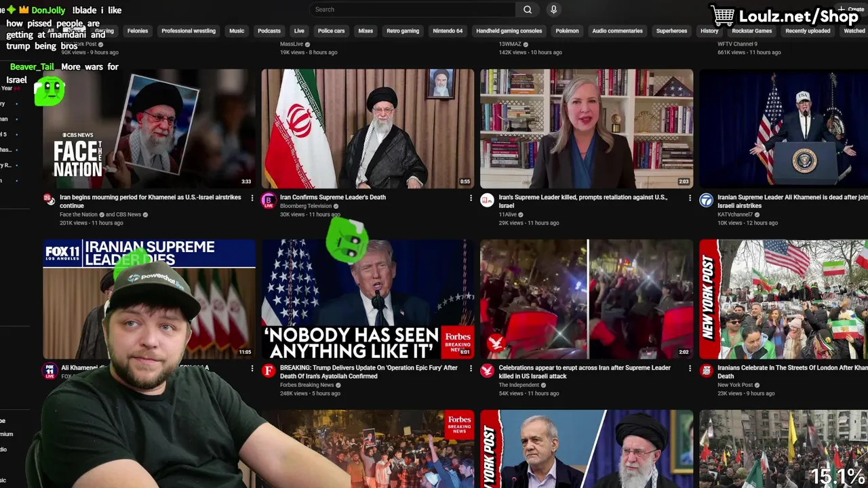This screenshot has height=488, width=868.
Task: Select the Professional wrestling filter chip
Action: coord(189,31)
